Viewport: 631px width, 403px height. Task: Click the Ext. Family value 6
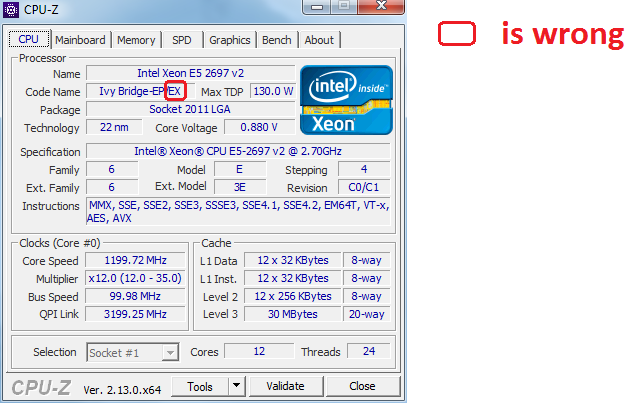(112, 188)
